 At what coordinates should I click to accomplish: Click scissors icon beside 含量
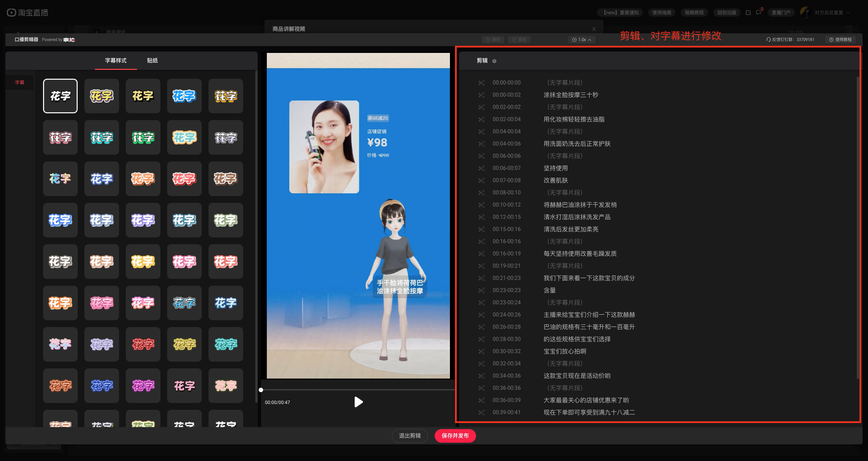(x=481, y=290)
